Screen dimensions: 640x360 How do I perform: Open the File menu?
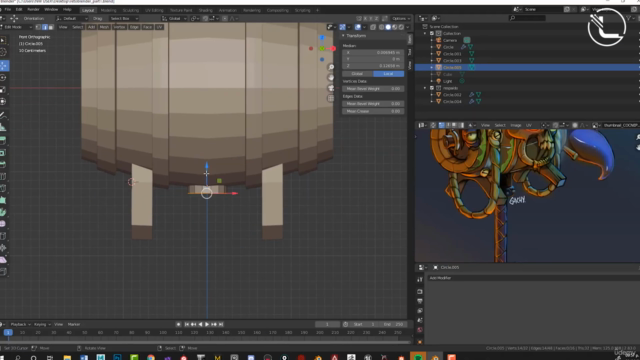coord(8,9)
